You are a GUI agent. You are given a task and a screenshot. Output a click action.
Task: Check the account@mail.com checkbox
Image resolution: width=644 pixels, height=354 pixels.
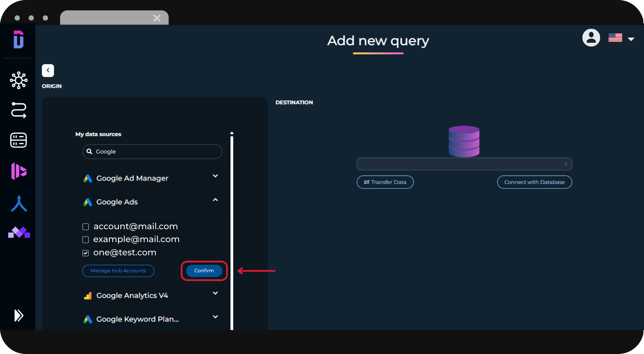[x=86, y=227]
